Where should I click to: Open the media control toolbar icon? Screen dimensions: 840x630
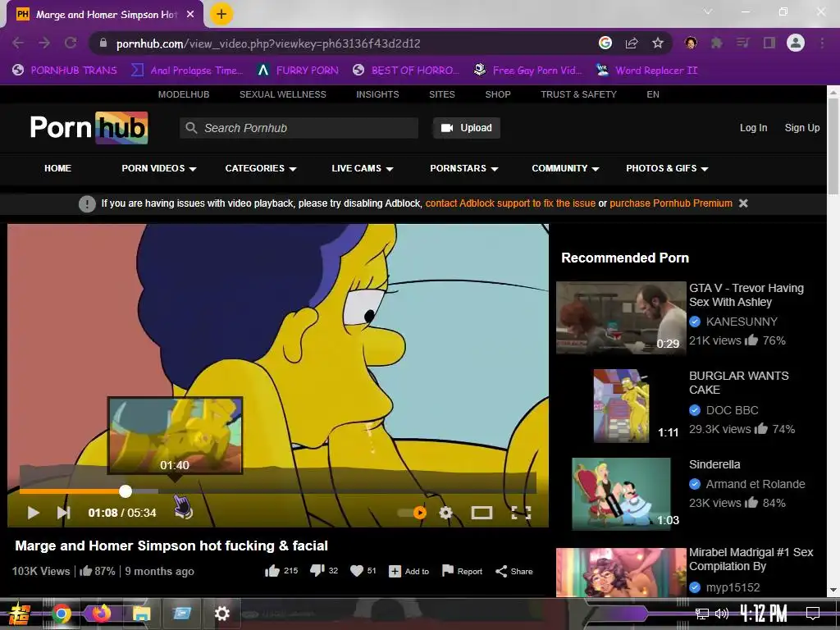(742, 43)
